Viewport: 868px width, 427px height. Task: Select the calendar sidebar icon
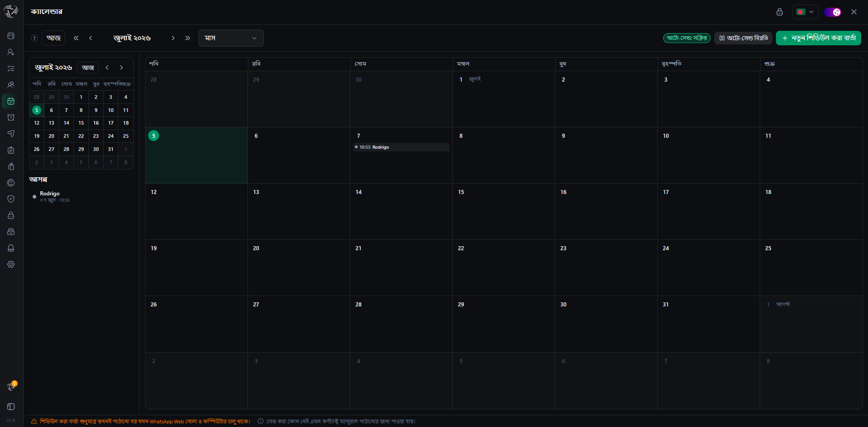[11, 101]
